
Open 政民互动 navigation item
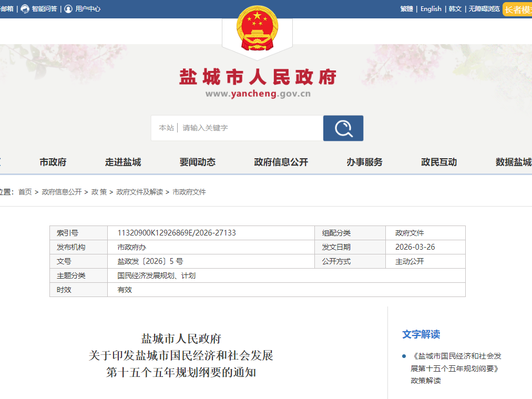(x=439, y=162)
